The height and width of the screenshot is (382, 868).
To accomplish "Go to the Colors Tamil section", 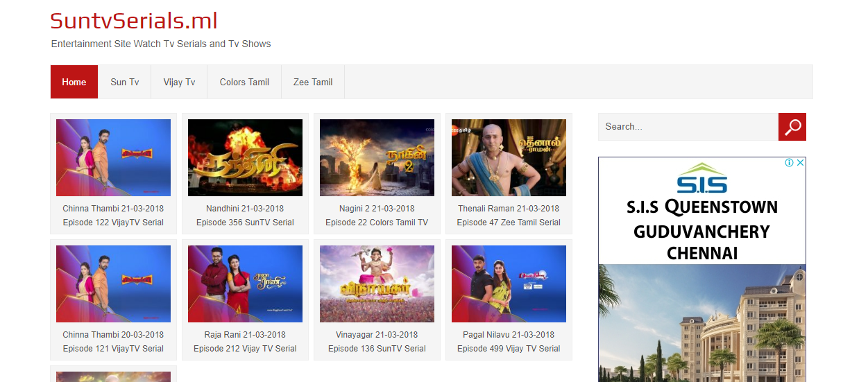I will tap(244, 82).
